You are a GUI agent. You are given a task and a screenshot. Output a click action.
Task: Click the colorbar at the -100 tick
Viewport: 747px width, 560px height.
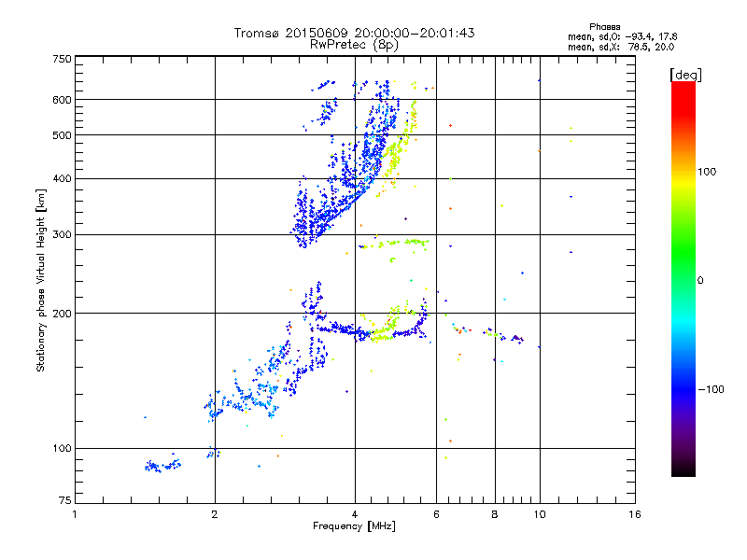(x=684, y=389)
